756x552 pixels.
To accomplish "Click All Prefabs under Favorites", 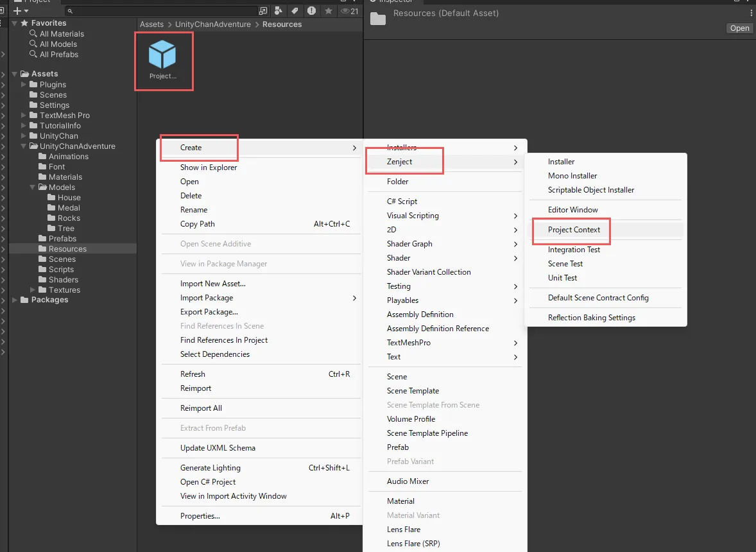I will [x=58, y=55].
